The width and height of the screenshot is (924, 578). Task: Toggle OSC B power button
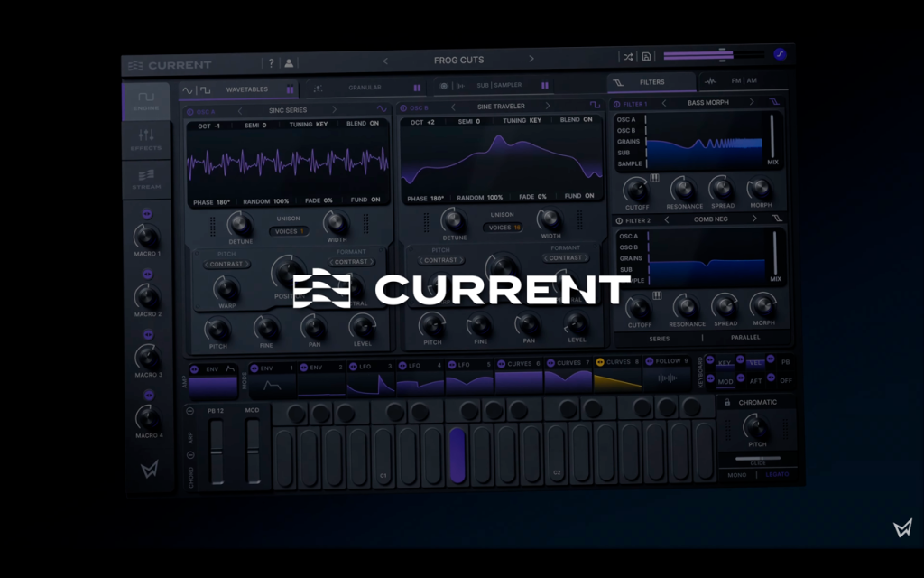pyautogui.click(x=403, y=108)
